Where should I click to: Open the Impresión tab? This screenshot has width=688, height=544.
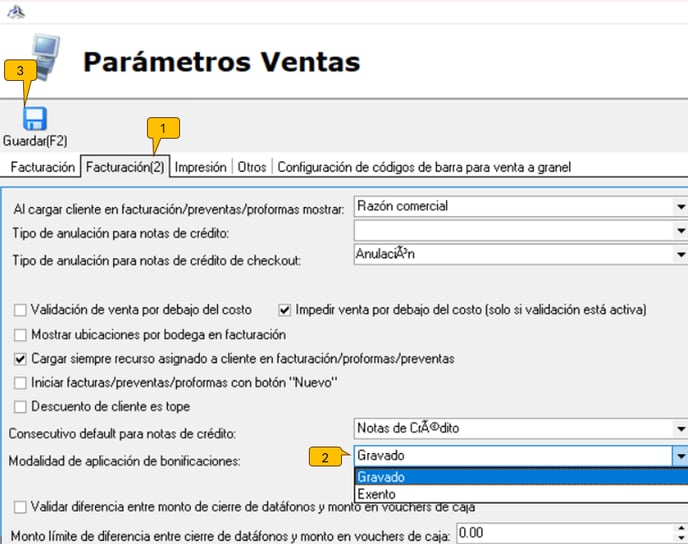pyautogui.click(x=201, y=167)
